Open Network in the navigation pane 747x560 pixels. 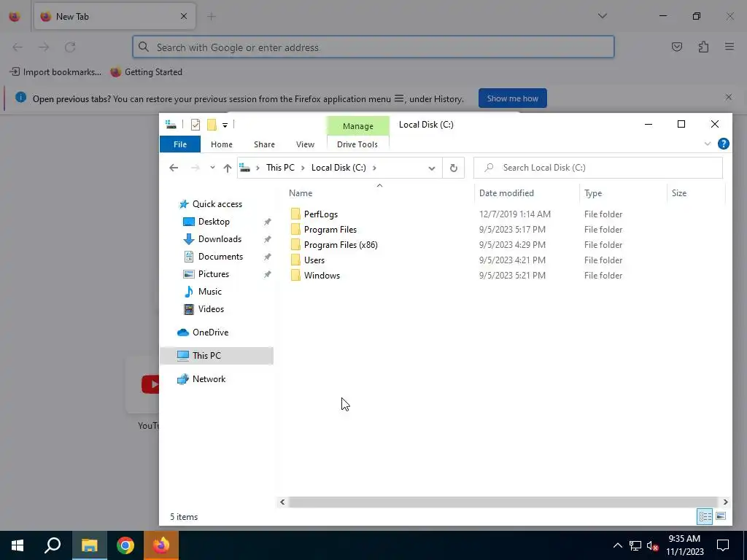coord(209,379)
